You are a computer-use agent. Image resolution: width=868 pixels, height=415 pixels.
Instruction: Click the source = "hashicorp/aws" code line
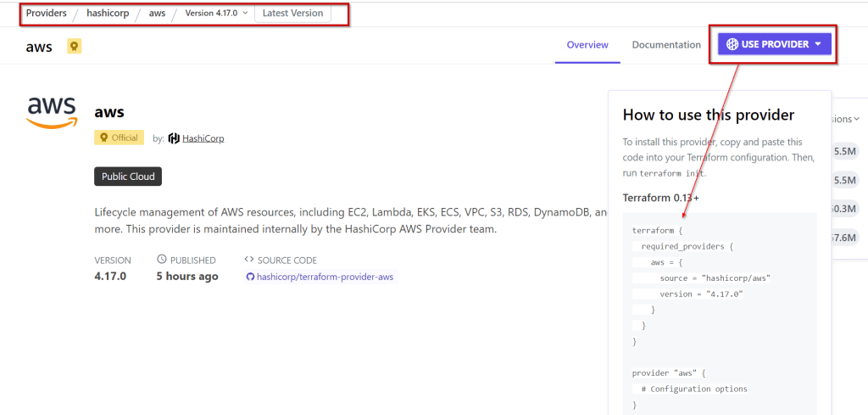click(715, 278)
